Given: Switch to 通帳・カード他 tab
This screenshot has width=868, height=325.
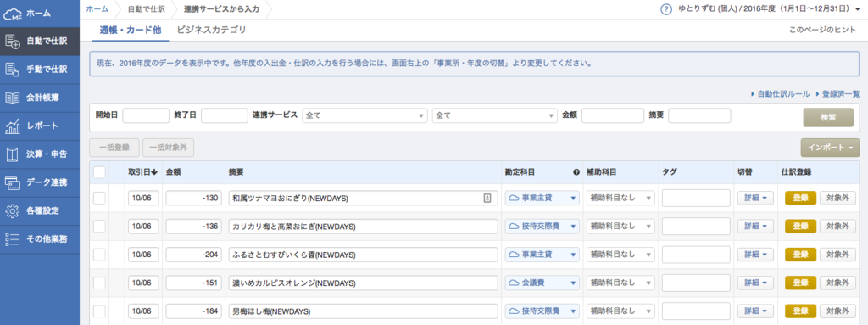Looking at the screenshot, I should [131, 30].
